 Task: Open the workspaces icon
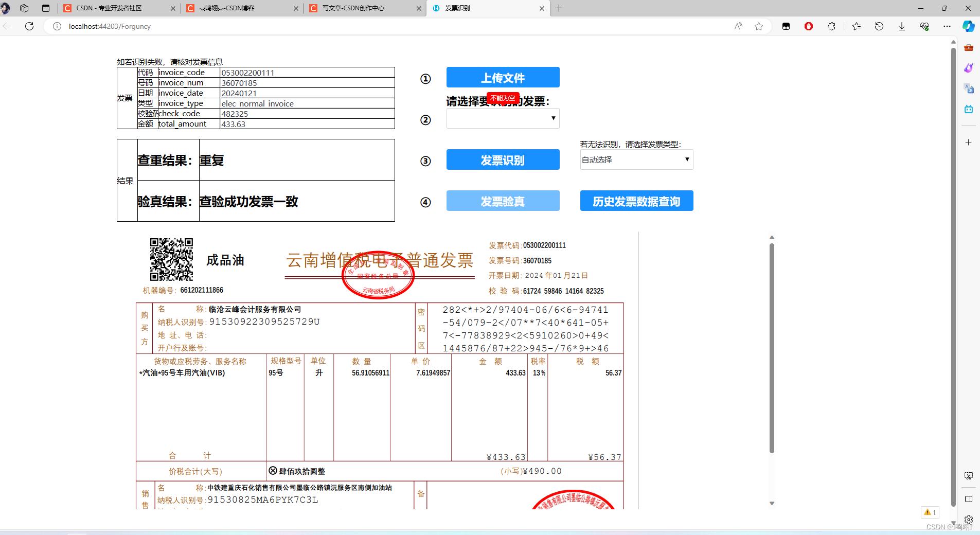tap(24, 8)
